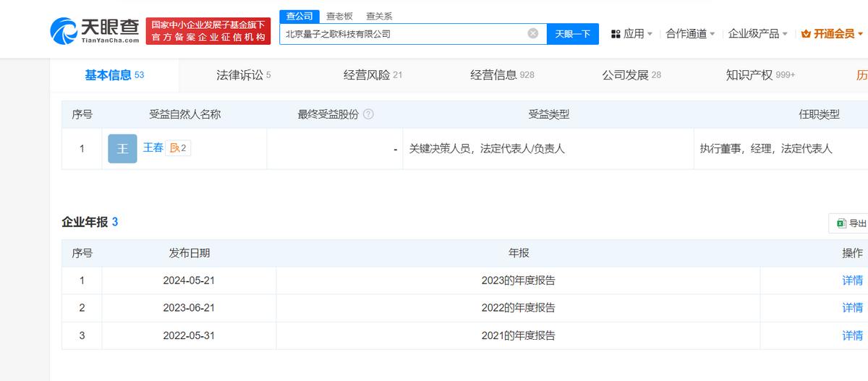Open the 应用 apps grid menu
The image size is (868, 381).
(631, 34)
